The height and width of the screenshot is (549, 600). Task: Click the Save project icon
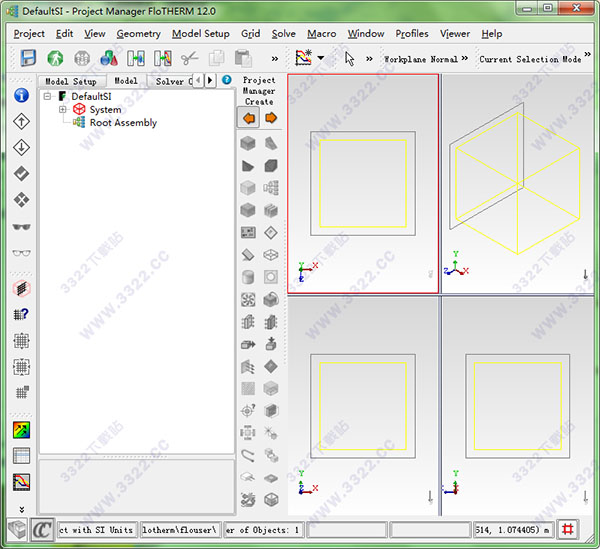tap(28, 59)
